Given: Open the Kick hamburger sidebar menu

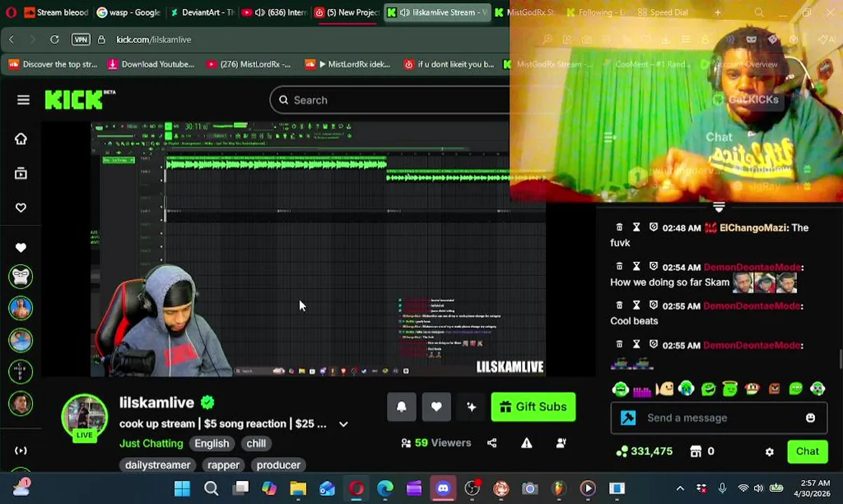Looking at the screenshot, I should (23, 100).
